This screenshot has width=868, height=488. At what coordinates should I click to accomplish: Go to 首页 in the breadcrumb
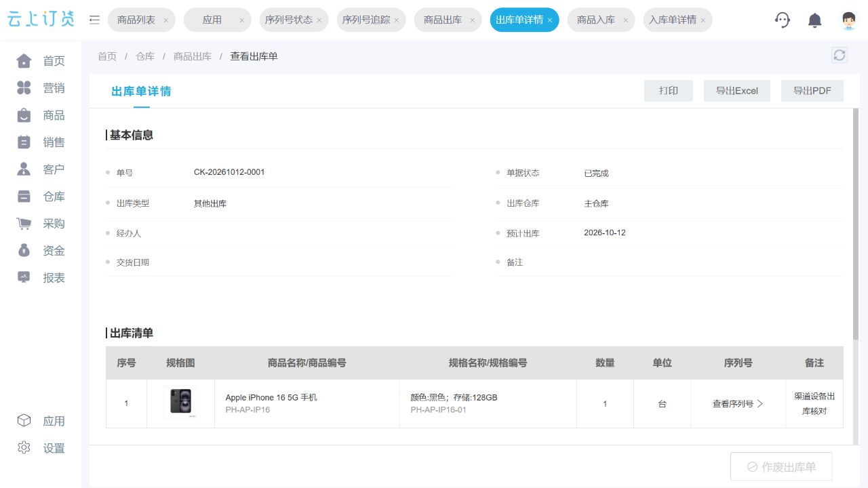pos(107,56)
